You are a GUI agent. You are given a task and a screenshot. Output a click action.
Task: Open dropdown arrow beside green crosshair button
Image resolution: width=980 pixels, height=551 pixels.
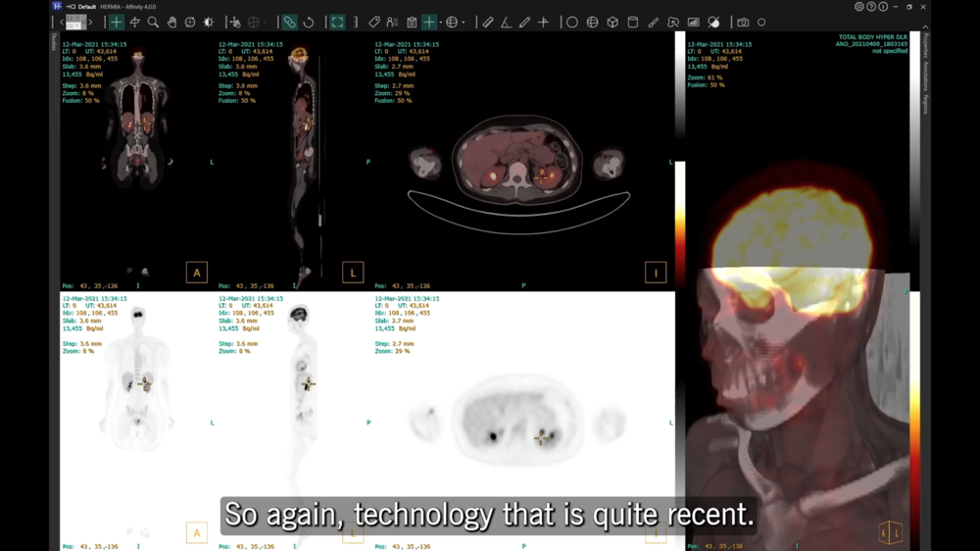click(442, 22)
